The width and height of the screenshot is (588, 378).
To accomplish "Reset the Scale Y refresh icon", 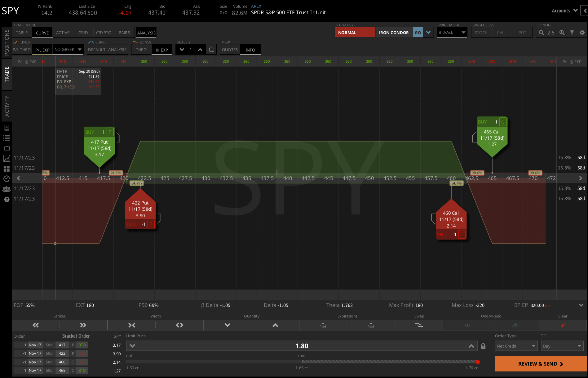I will click(x=211, y=50).
